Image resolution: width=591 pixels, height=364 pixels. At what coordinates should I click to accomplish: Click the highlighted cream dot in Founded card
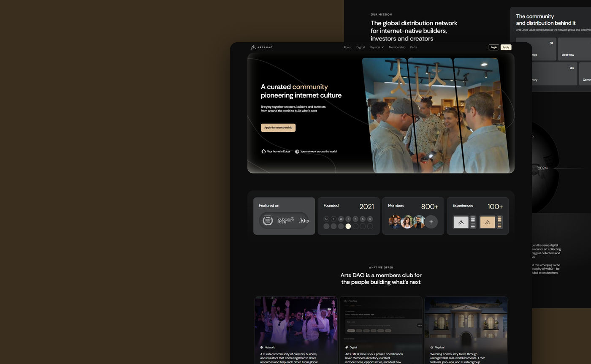pos(348,226)
